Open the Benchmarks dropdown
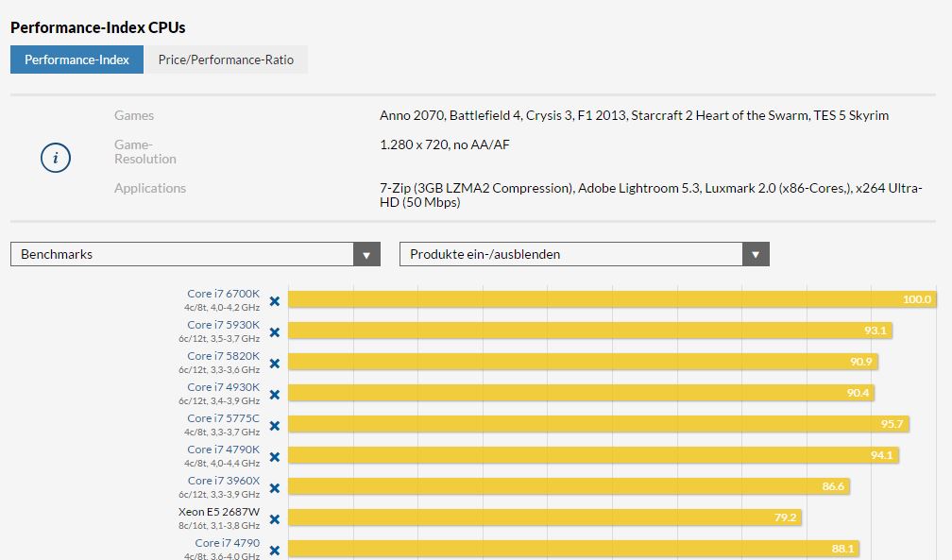Screen dimensions: 952x560 [x=195, y=254]
